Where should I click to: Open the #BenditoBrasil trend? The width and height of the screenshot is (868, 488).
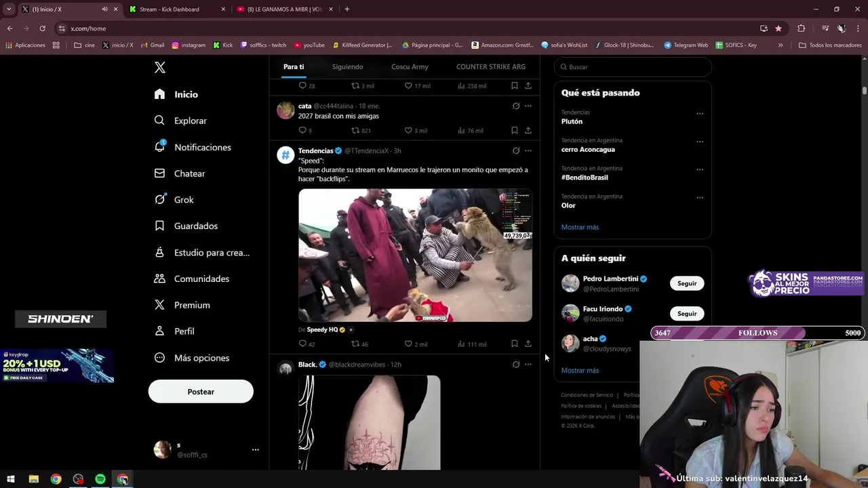pos(585,178)
